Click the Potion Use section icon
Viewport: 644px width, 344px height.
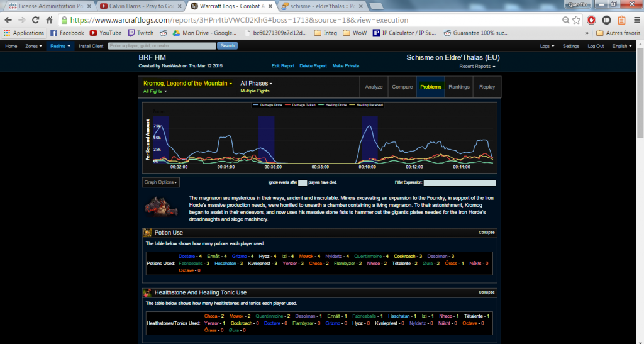[147, 233]
